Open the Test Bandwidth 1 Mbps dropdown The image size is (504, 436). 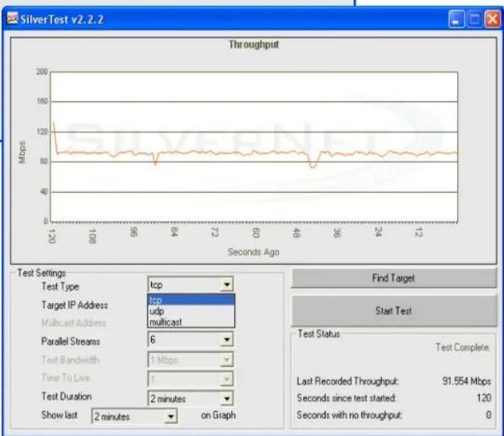pyautogui.click(x=227, y=360)
